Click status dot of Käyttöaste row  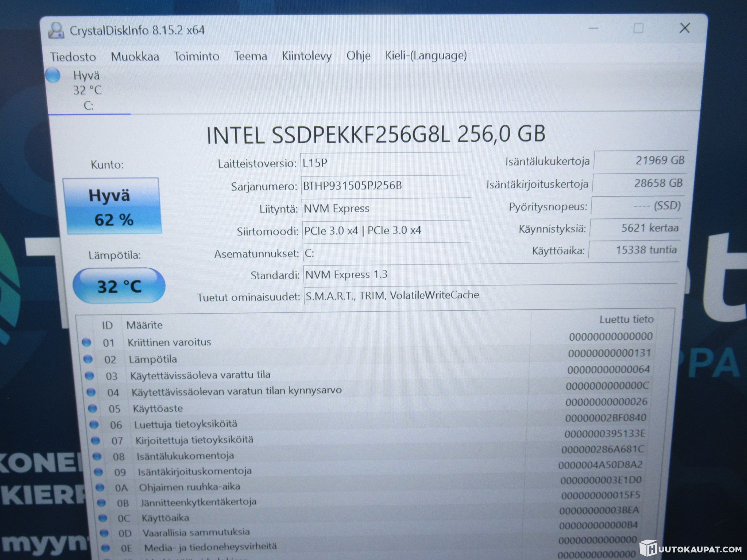(92, 408)
